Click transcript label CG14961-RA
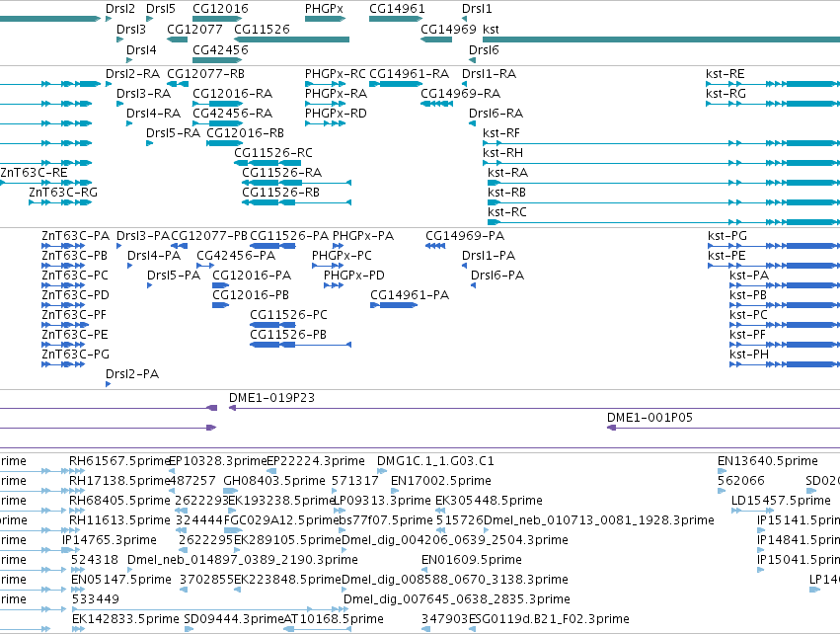Screen dimensions: 840x634 coord(410,73)
